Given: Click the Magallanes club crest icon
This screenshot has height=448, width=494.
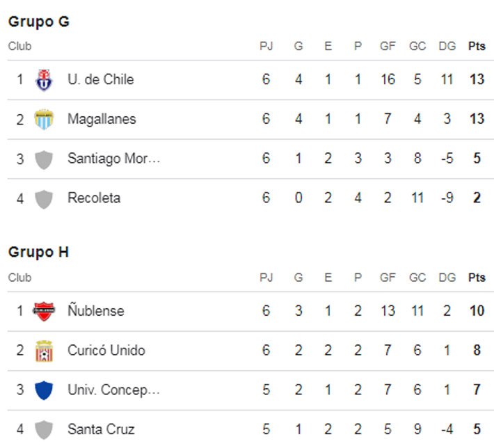Looking at the screenshot, I should pos(44,119).
